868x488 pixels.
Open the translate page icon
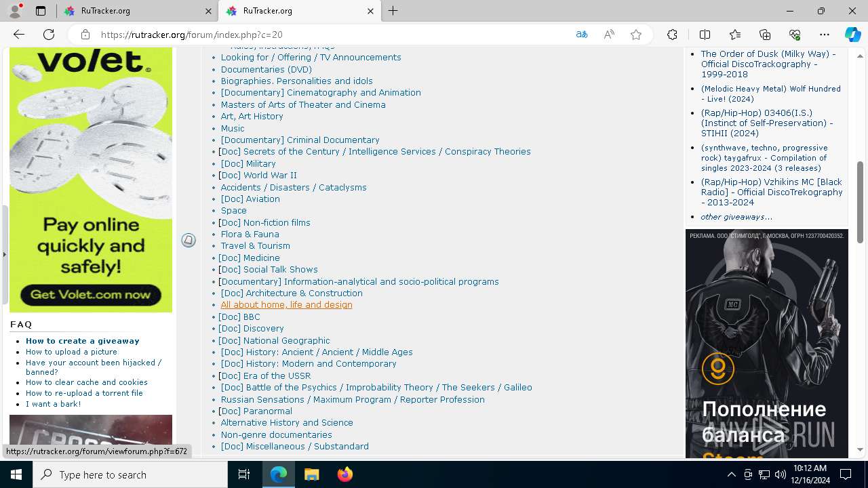(582, 35)
